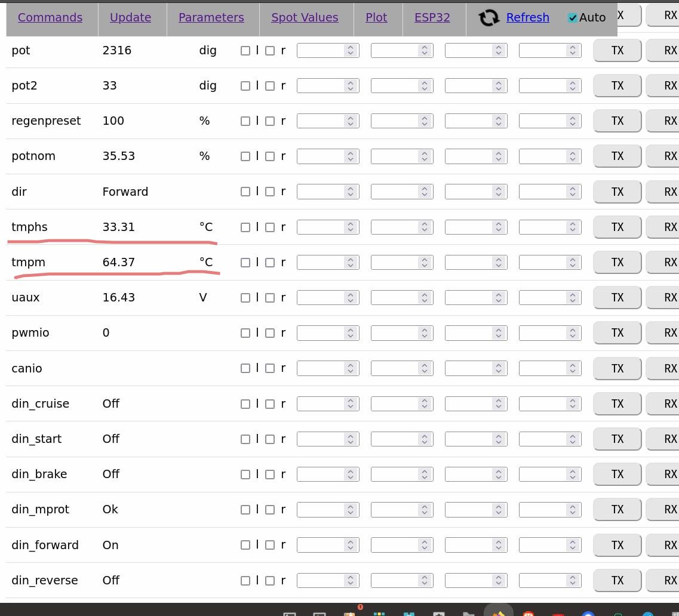This screenshot has width=679, height=616.
Task: Check the 'l' checkbox for tmphs
Action: click(245, 227)
